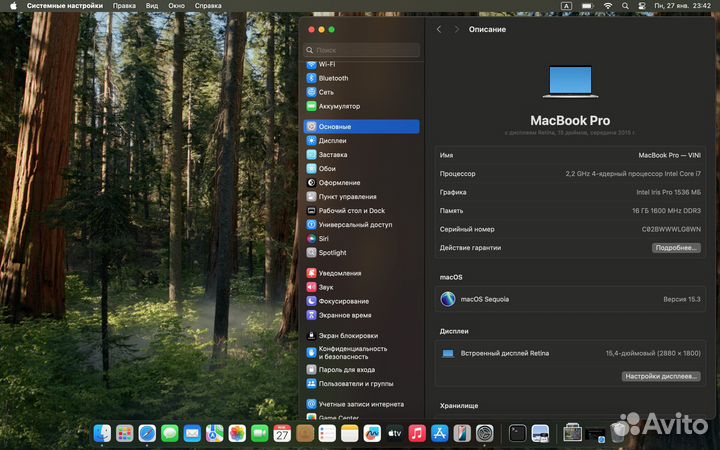Open the Правка menu
Viewport: 720px width, 450px height.
click(125, 6)
